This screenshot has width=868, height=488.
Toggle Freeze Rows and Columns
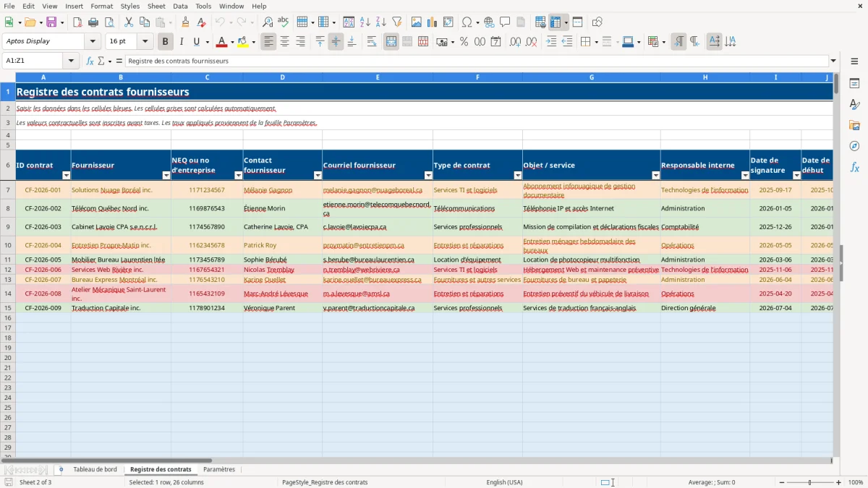(556, 22)
